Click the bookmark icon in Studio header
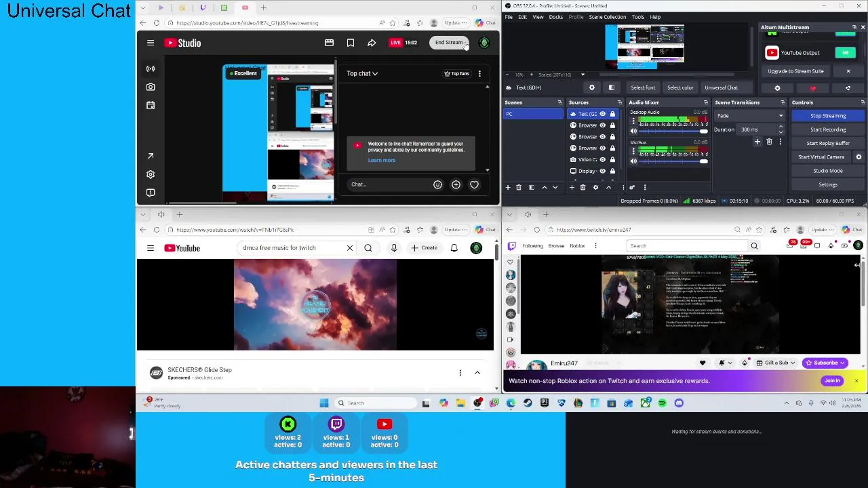 pyautogui.click(x=351, y=43)
